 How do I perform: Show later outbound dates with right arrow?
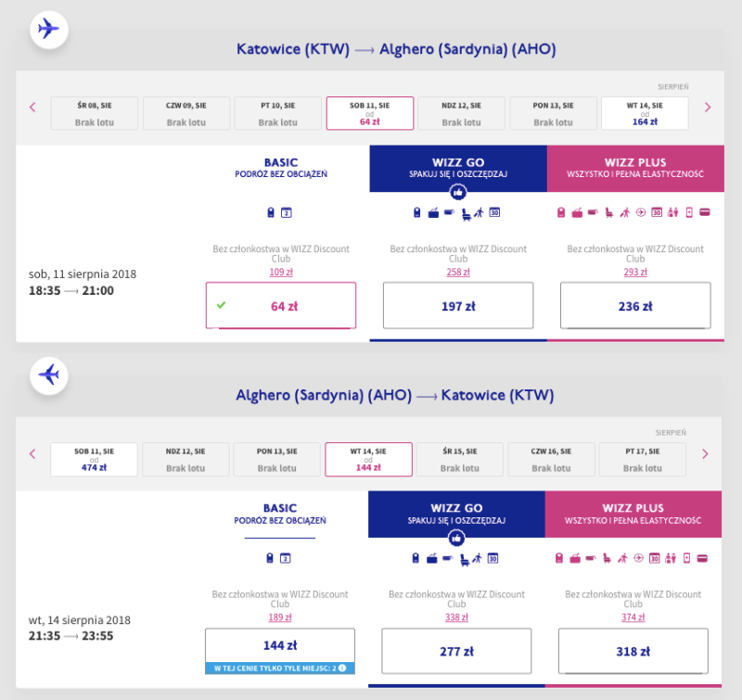point(708,108)
